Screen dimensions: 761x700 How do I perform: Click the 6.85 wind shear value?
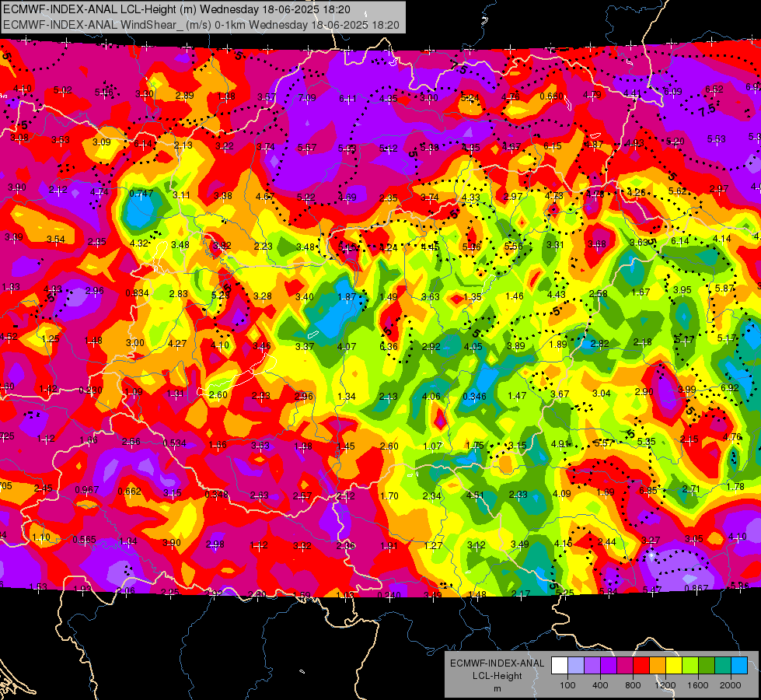(648, 491)
